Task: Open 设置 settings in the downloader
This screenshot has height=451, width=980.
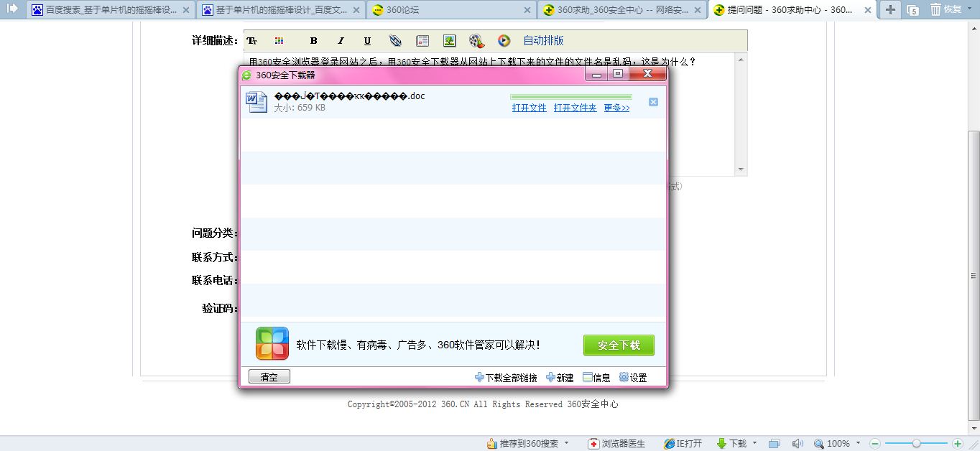Action: (634, 378)
